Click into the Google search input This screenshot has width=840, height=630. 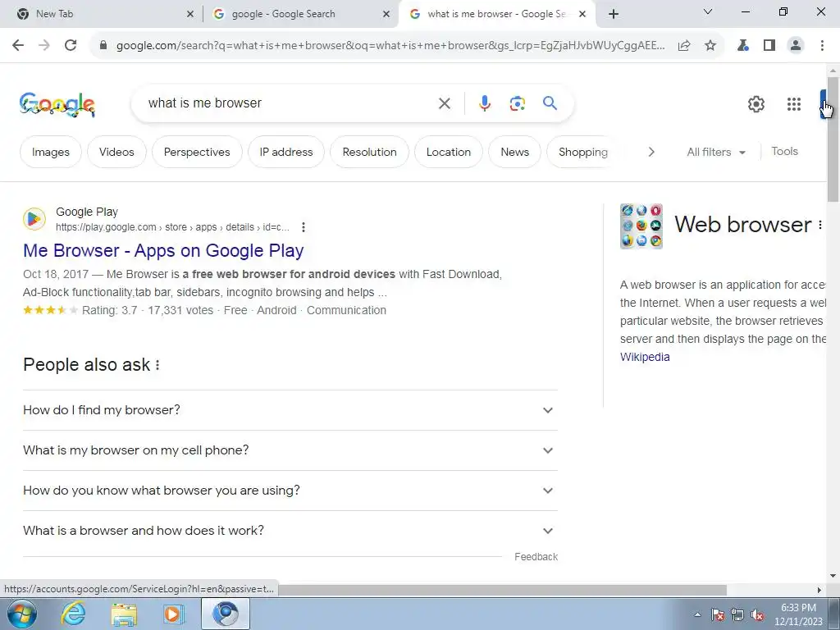(290, 103)
